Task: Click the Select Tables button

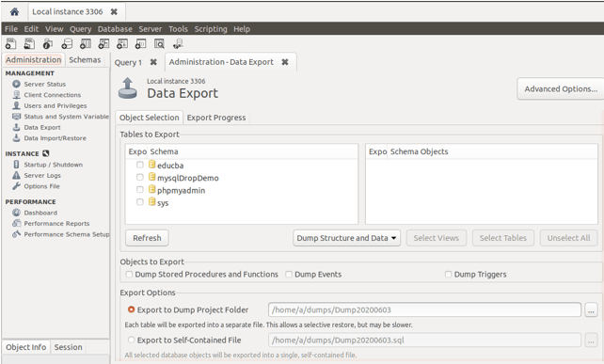Action: pyautogui.click(x=502, y=238)
